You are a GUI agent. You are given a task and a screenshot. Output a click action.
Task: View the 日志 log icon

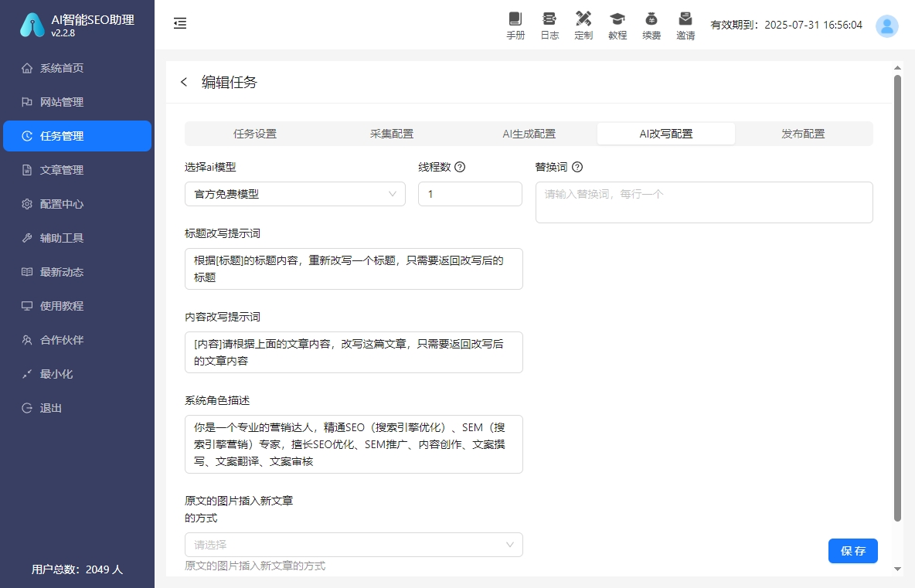click(x=549, y=25)
